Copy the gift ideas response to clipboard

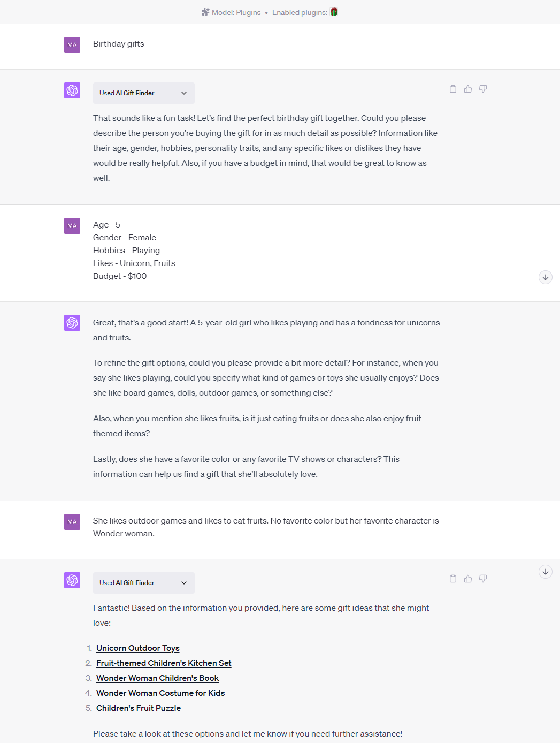click(x=453, y=579)
